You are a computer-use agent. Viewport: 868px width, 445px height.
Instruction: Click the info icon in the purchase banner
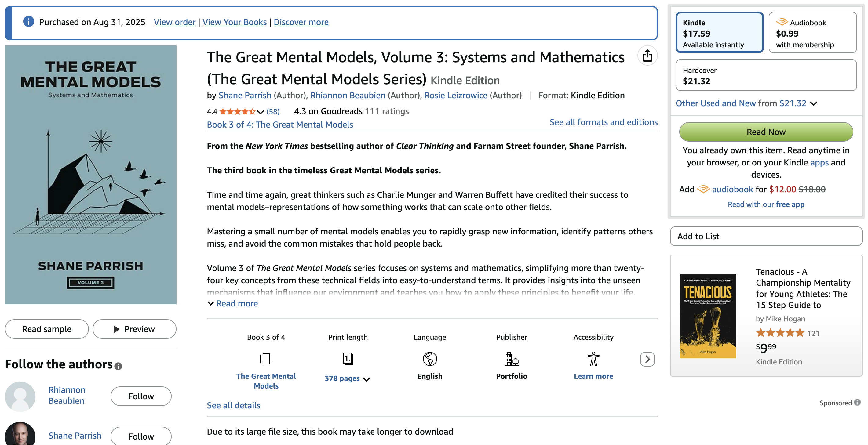[x=29, y=22]
